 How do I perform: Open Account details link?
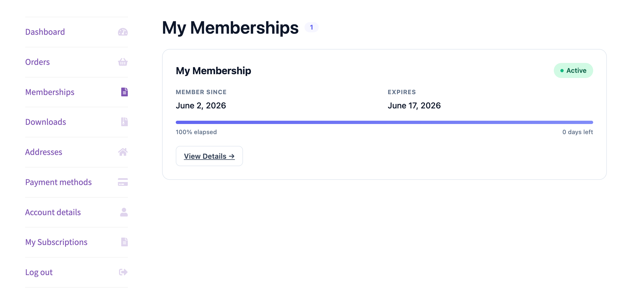(x=53, y=212)
